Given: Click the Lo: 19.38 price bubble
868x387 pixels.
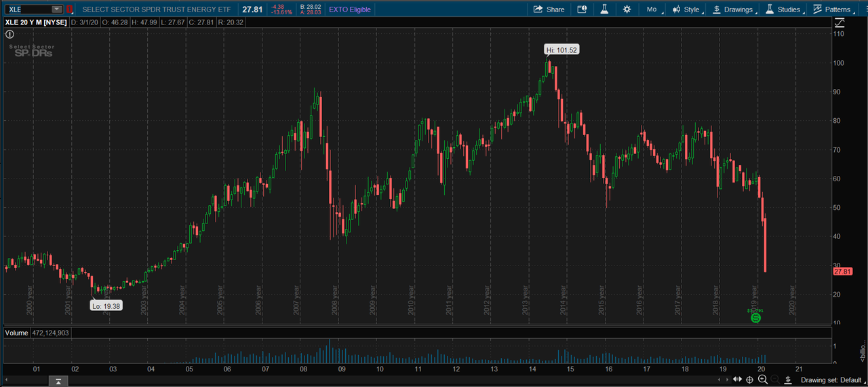Looking at the screenshot, I should pos(106,306).
